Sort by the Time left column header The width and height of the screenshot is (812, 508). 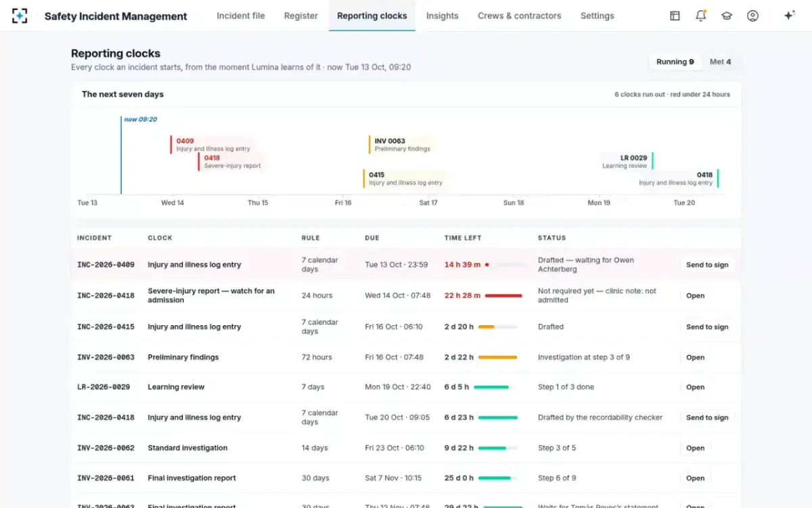click(463, 238)
